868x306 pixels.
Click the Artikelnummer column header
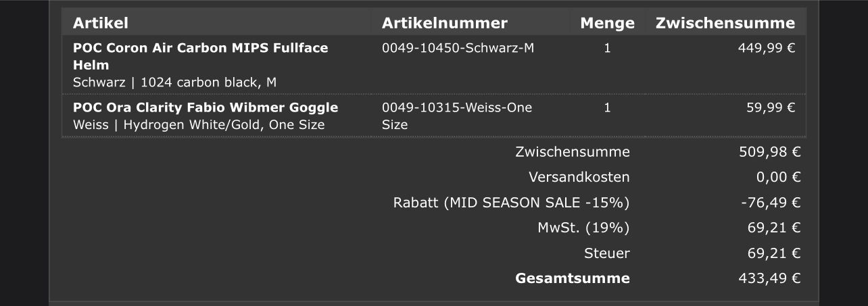[444, 23]
